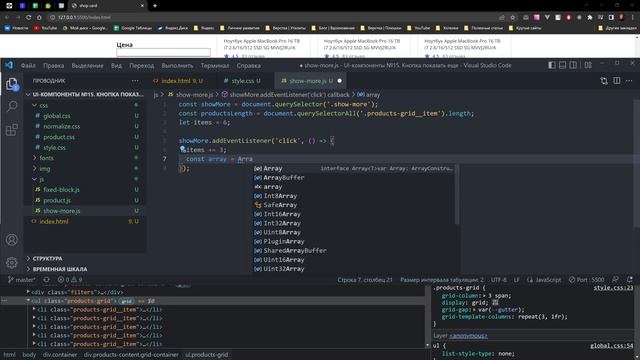This screenshot has height=360, width=640.
Task: Toggle the grid overlay badge in DevTools
Action: point(127,301)
